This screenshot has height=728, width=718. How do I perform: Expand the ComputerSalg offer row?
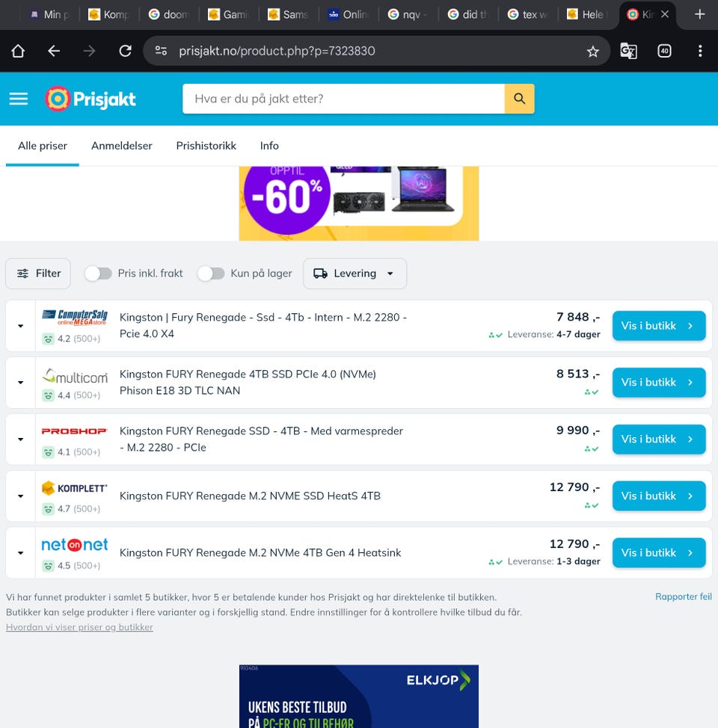(x=20, y=326)
